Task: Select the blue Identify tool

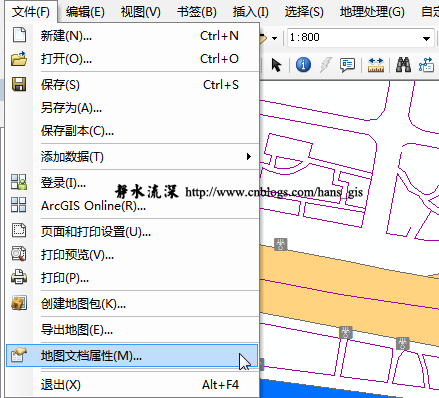Action: [303, 65]
